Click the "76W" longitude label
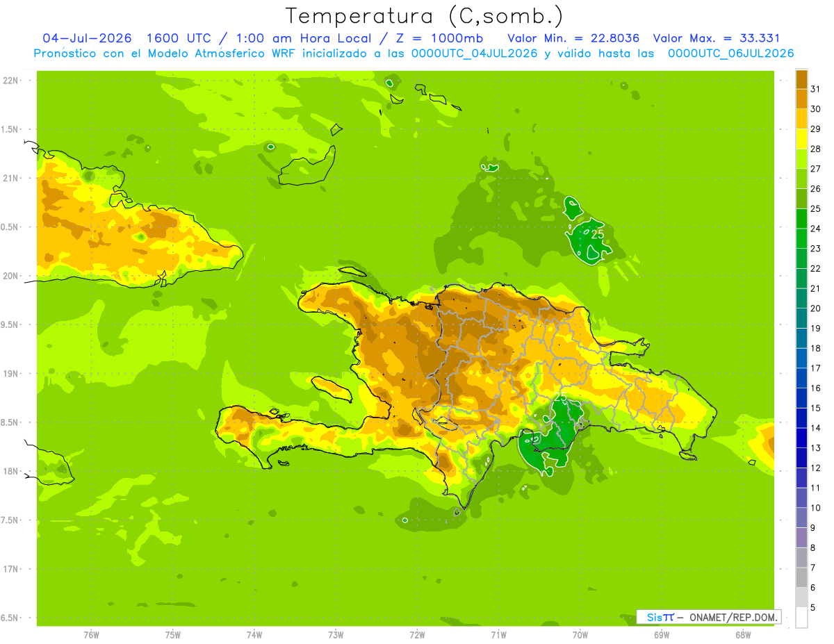 tap(91, 634)
